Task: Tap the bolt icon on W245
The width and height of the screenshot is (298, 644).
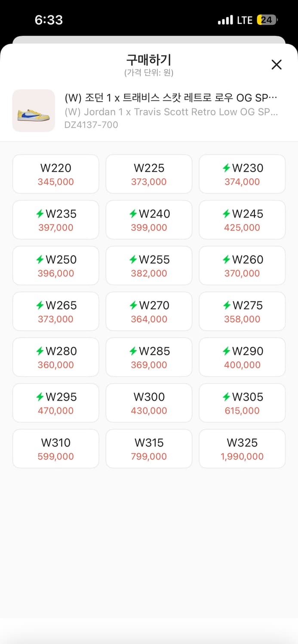Action: 226,214
